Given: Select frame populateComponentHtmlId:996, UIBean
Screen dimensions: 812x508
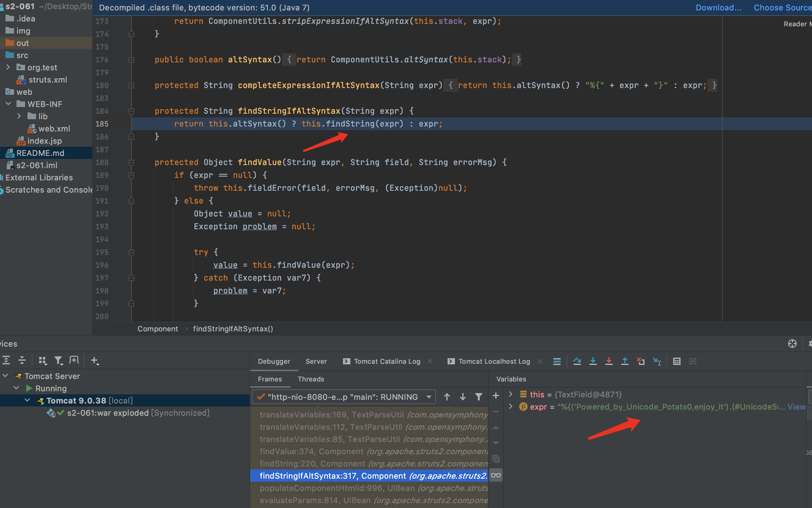Looking at the screenshot, I should coord(369,488).
